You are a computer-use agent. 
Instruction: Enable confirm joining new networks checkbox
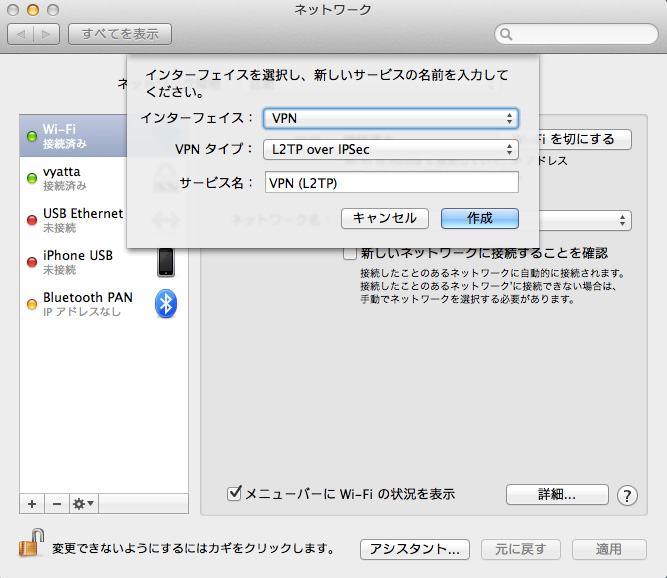click(350, 253)
